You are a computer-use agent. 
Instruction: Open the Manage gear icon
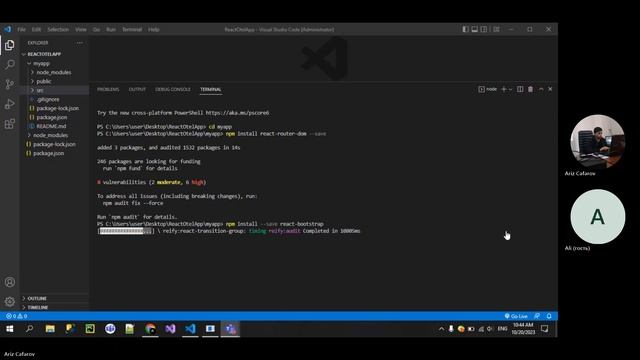(x=10, y=302)
